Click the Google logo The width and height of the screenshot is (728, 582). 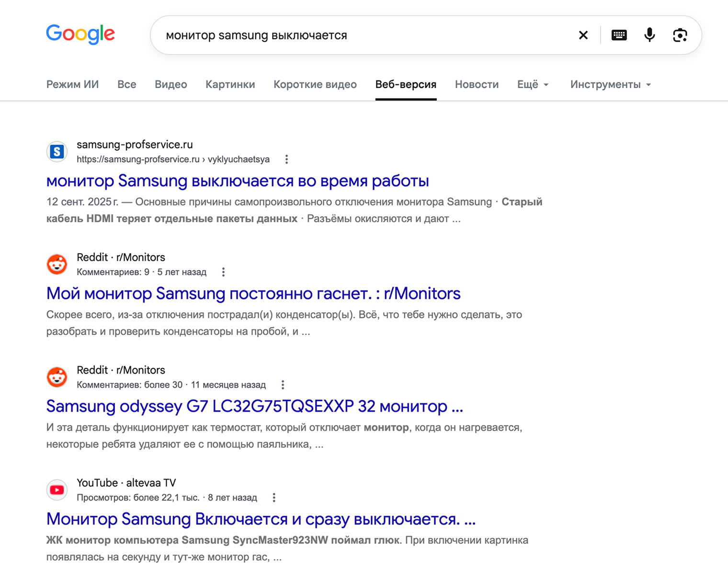[80, 34]
